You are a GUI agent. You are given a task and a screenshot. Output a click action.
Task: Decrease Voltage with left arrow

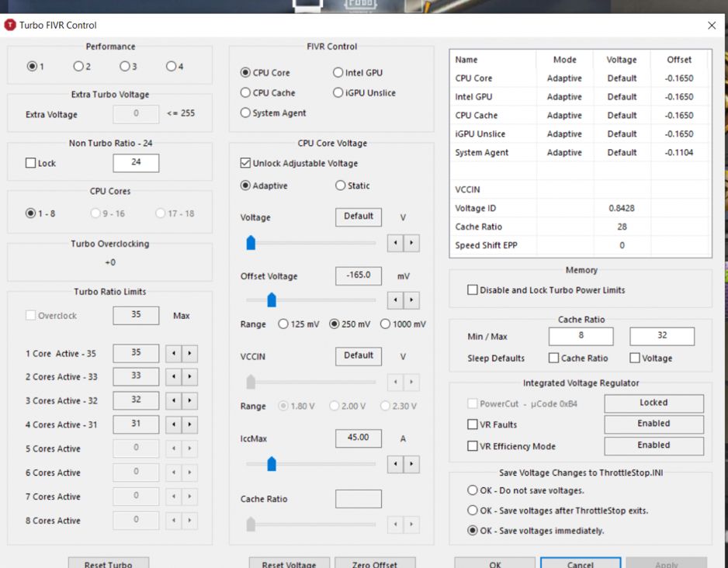pyautogui.click(x=395, y=243)
